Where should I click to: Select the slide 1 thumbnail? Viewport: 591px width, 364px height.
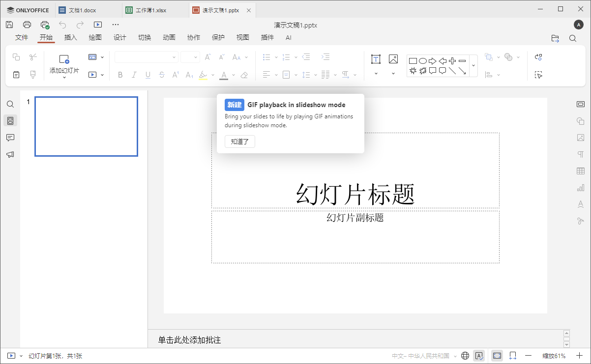pyautogui.click(x=86, y=126)
